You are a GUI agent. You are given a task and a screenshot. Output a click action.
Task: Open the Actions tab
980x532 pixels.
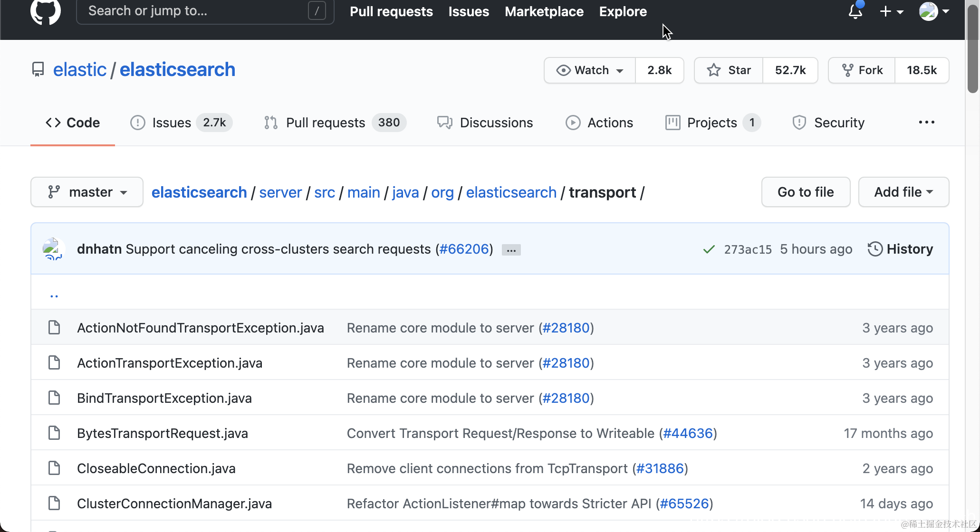[x=599, y=123]
